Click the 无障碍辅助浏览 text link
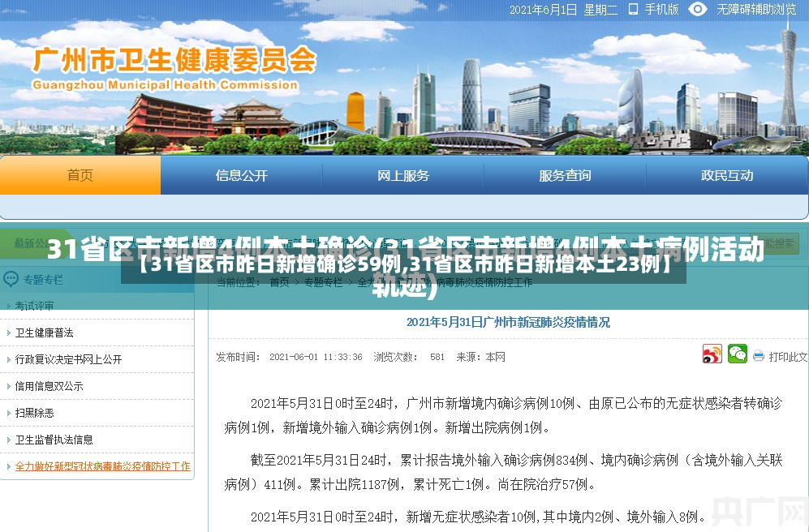 coord(756,9)
